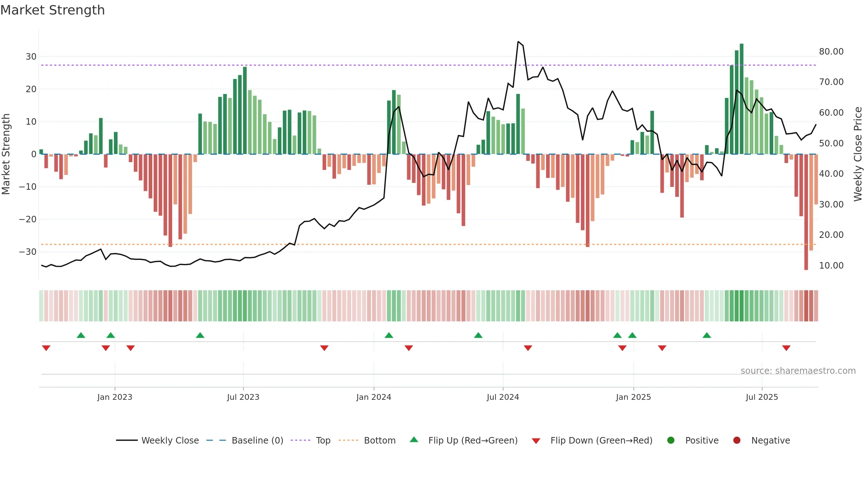
Task: Select the green flip-up marker just after Jan 2024
Action: (x=389, y=335)
